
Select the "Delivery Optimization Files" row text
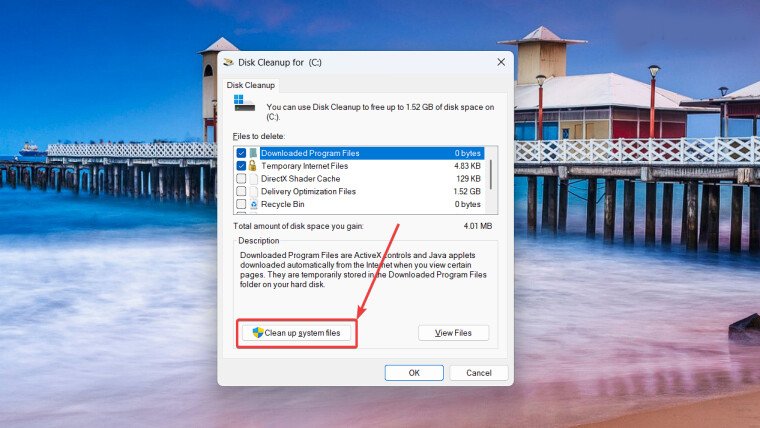tap(308, 191)
